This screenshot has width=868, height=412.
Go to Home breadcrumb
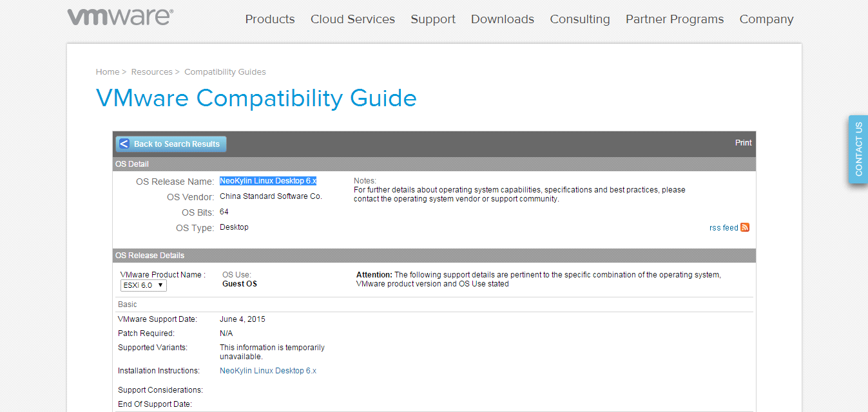point(108,72)
